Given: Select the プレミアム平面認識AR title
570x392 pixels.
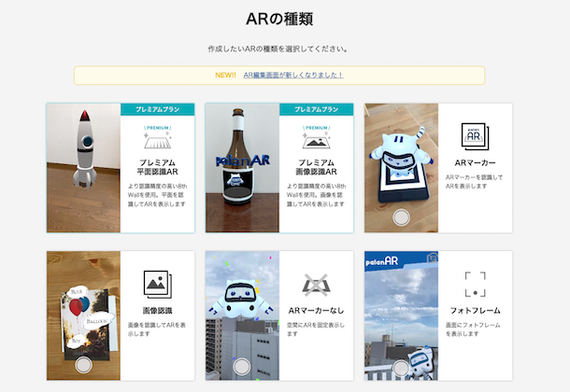Looking at the screenshot, I should pos(157,167).
